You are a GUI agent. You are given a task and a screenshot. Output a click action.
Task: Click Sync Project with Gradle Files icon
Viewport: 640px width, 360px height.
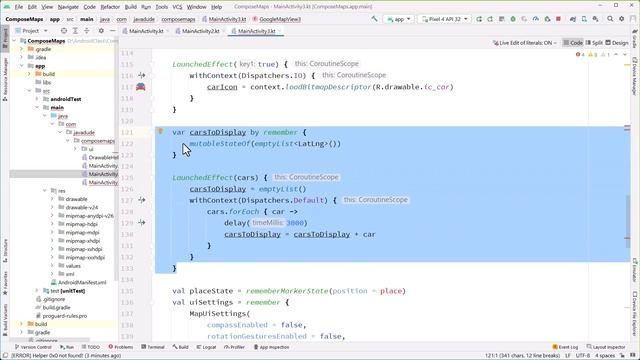click(x=573, y=19)
